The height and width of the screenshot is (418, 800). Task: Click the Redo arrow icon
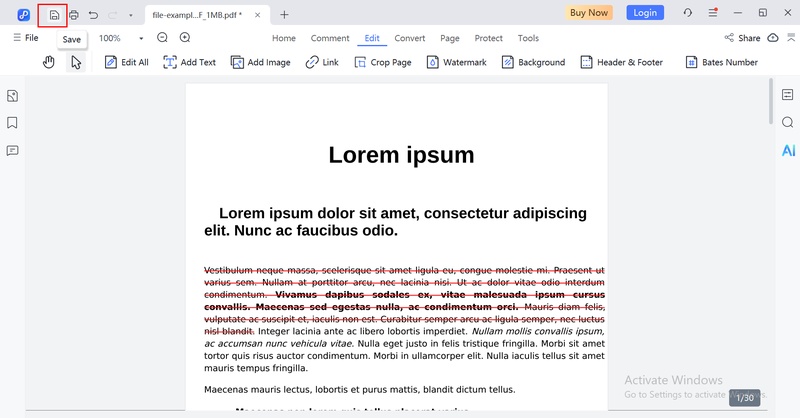(112, 15)
